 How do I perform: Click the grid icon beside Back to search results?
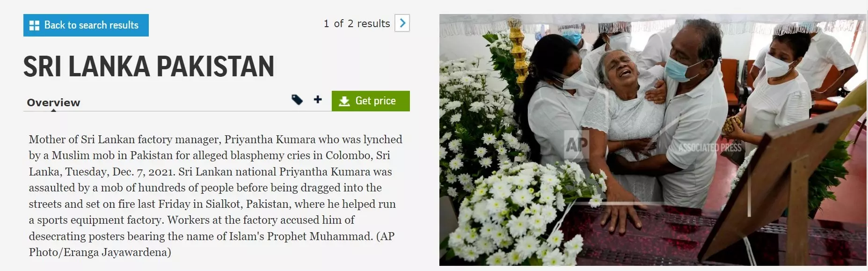pos(34,25)
